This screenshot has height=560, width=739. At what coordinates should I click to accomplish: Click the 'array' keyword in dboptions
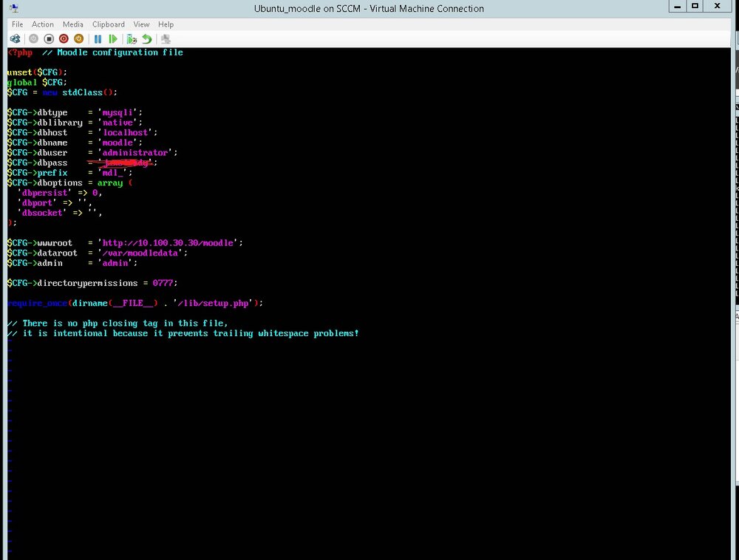[x=110, y=182]
